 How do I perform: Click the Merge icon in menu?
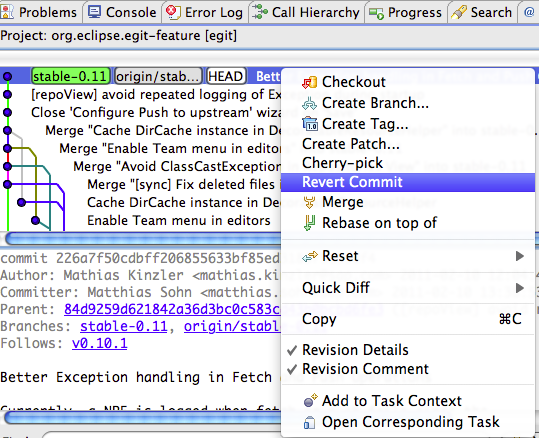point(309,202)
